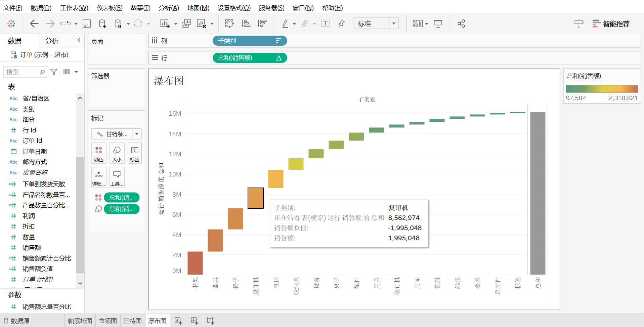644x327 pixels.
Task: Click the 智能推荐 Show Me button
Action: 611,24
